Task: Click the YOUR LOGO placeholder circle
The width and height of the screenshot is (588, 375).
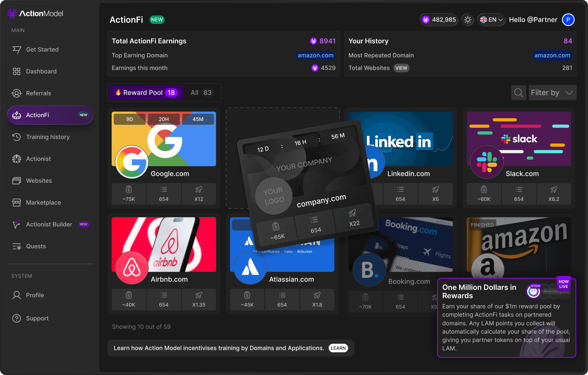Action: (x=274, y=196)
